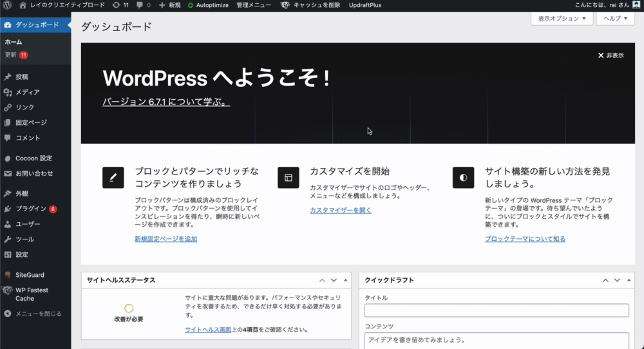The height and width of the screenshot is (349, 644).
Task: Open the ヘルプ dropdown
Action: pos(615,19)
